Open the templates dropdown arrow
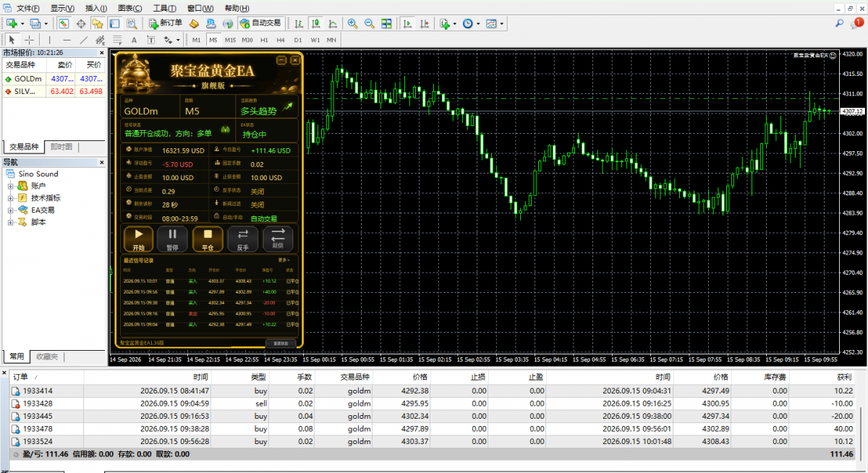 point(502,24)
